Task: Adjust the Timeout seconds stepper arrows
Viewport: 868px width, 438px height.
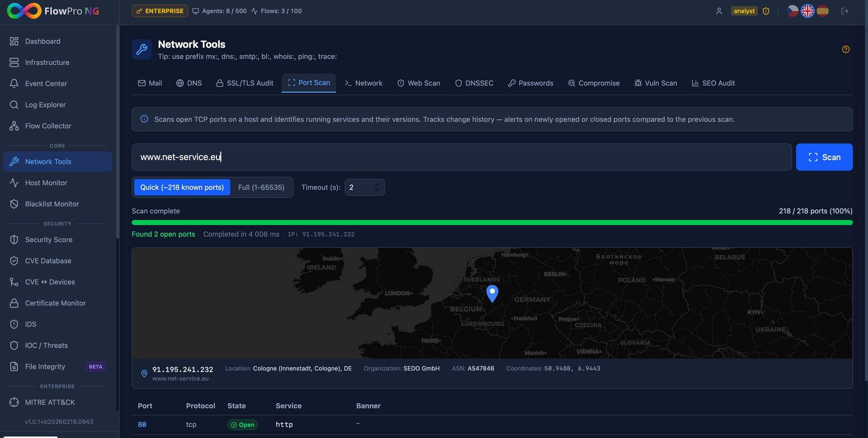Action: click(377, 187)
